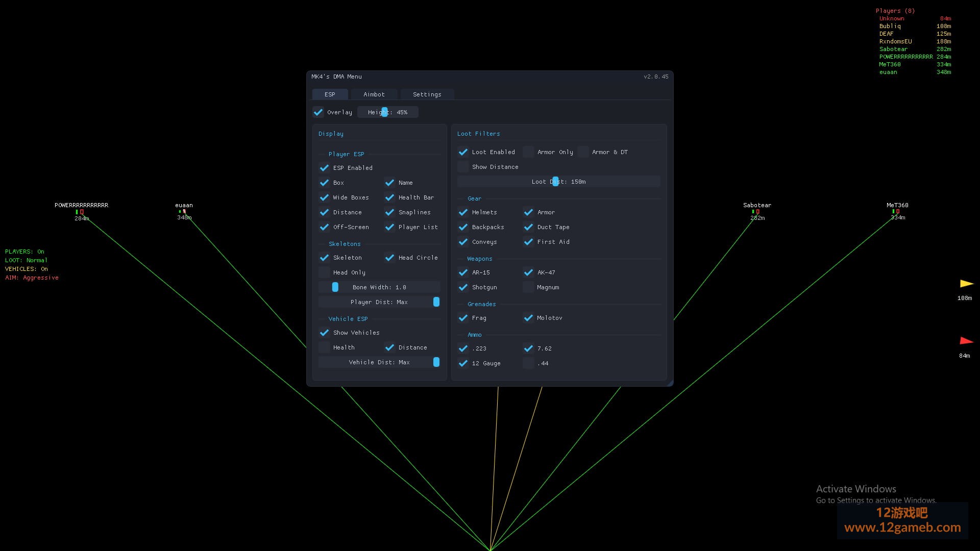Adjust the Height 45% slider
980x551 pixels.
click(388, 112)
